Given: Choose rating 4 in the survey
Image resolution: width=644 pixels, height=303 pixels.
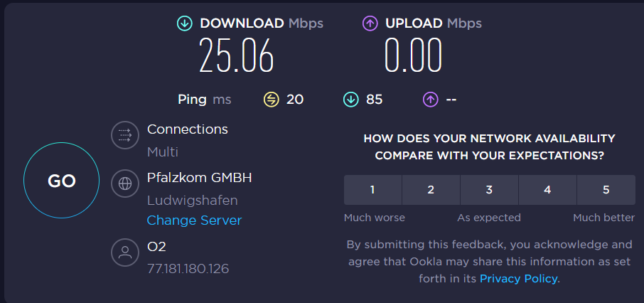Looking at the screenshot, I should click(x=547, y=189).
